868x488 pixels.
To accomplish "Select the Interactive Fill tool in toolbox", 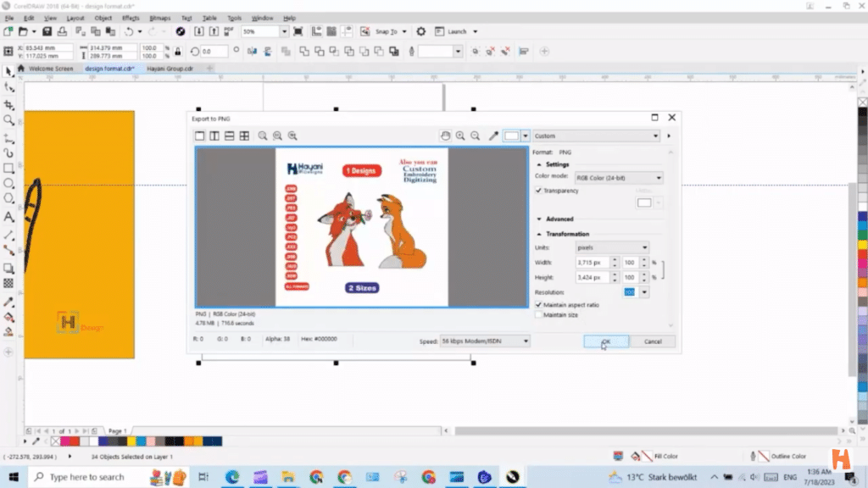I will tap(8, 318).
